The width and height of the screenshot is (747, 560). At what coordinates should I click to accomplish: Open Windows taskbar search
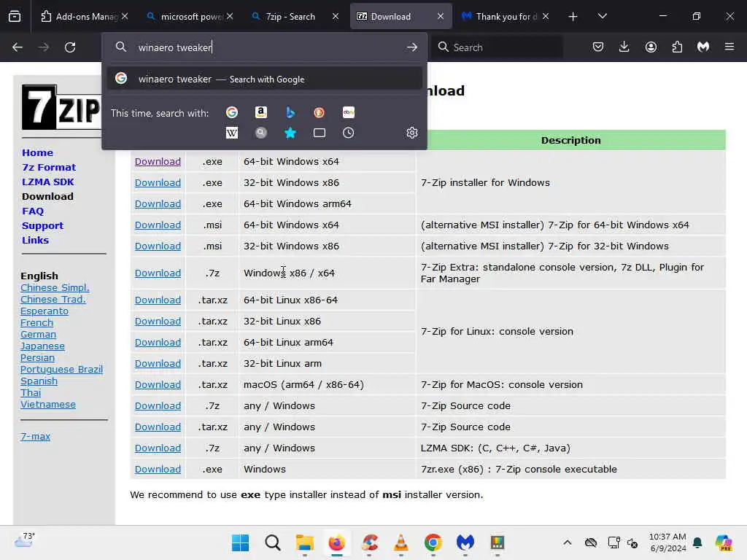[273, 542]
